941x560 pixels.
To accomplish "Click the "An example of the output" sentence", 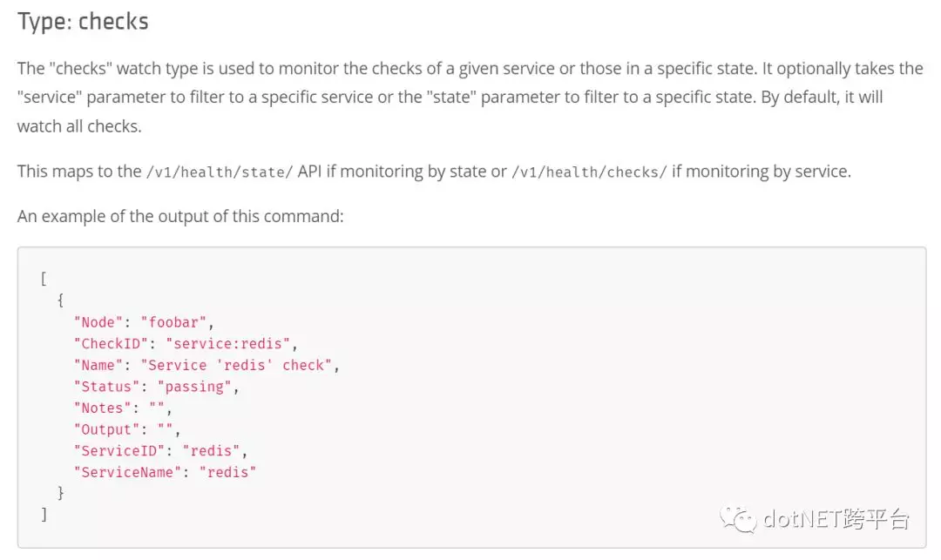I will [x=180, y=217].
